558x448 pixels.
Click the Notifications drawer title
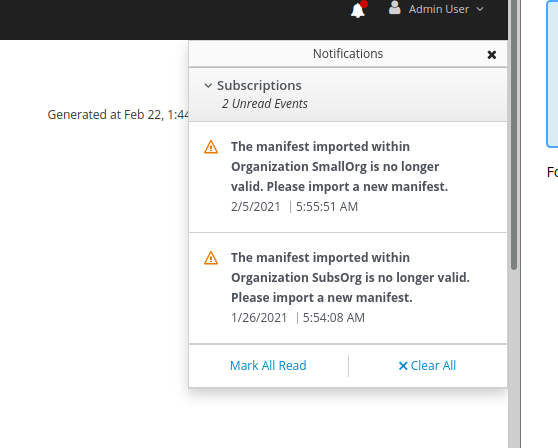(x=348, y=54)
